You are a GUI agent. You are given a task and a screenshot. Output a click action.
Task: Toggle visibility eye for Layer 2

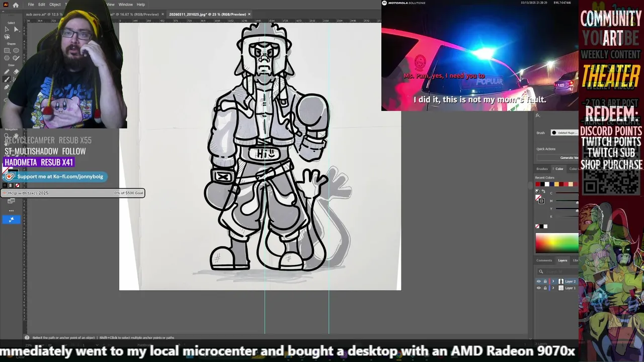coord(539,281)
